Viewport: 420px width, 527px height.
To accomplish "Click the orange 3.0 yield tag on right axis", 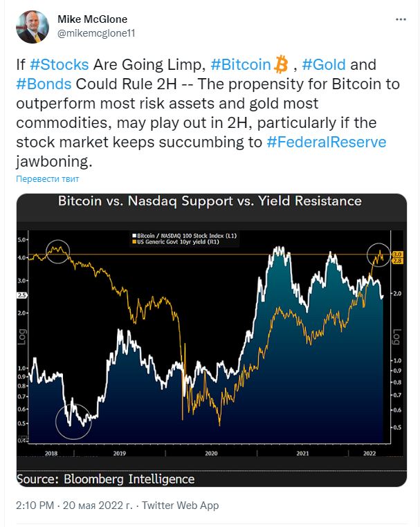I will [397, 255].
